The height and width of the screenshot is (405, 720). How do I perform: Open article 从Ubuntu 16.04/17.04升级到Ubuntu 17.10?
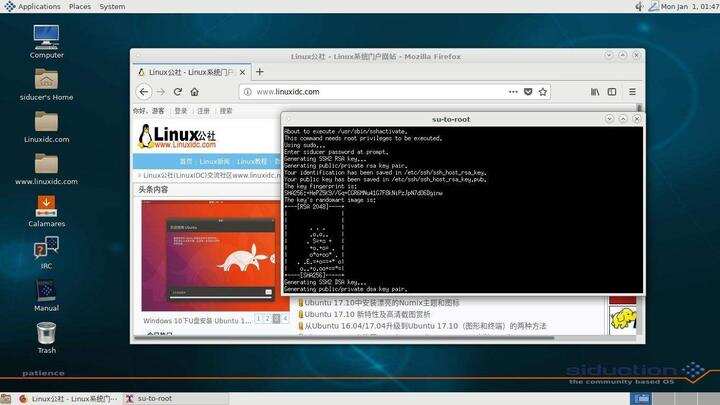click(x=425, y=326)
